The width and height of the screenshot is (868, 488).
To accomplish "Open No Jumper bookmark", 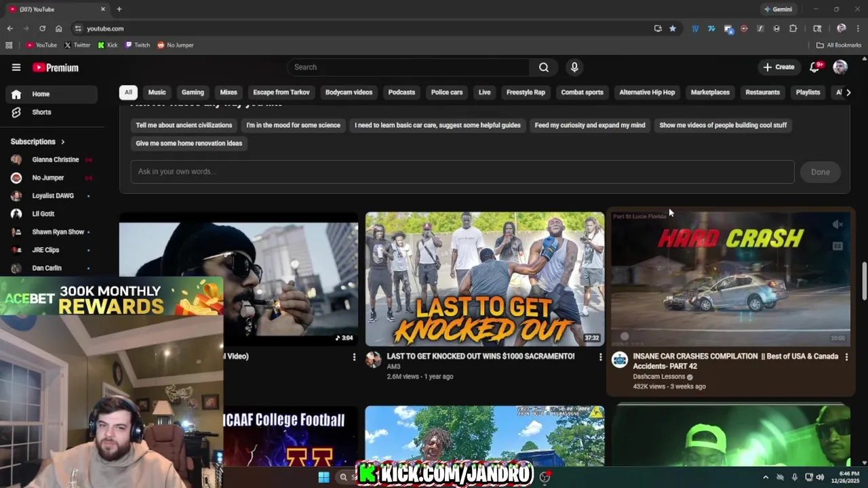I will (x=176, y=45).
